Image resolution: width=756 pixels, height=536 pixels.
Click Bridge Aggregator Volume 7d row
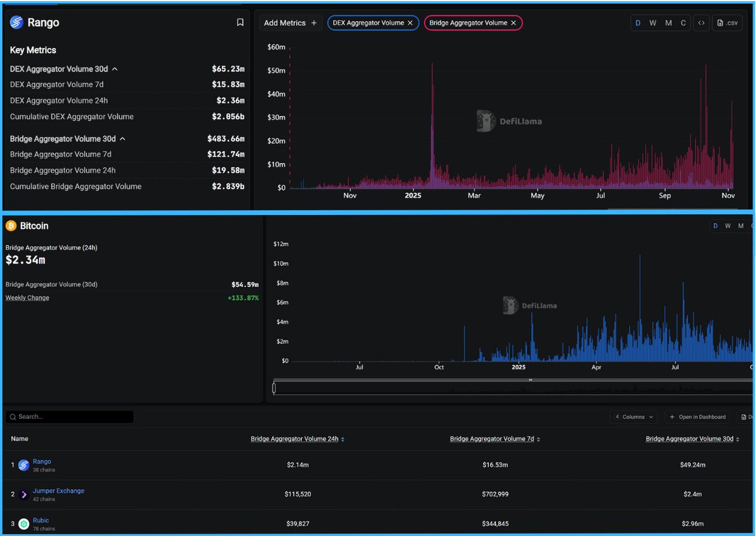pyautogui.click(x=127, y=154)
